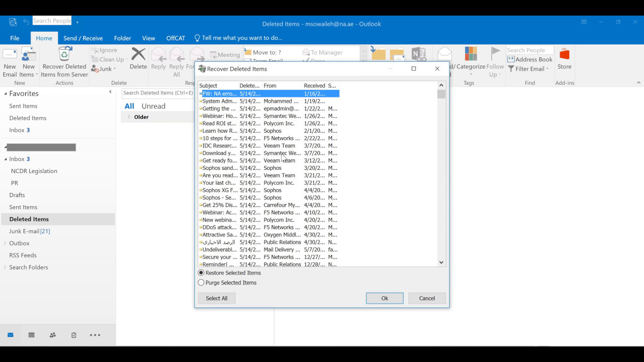The image size is (644, 362).
Task: Switch to Calendar view icon
Action: [32, 335]
